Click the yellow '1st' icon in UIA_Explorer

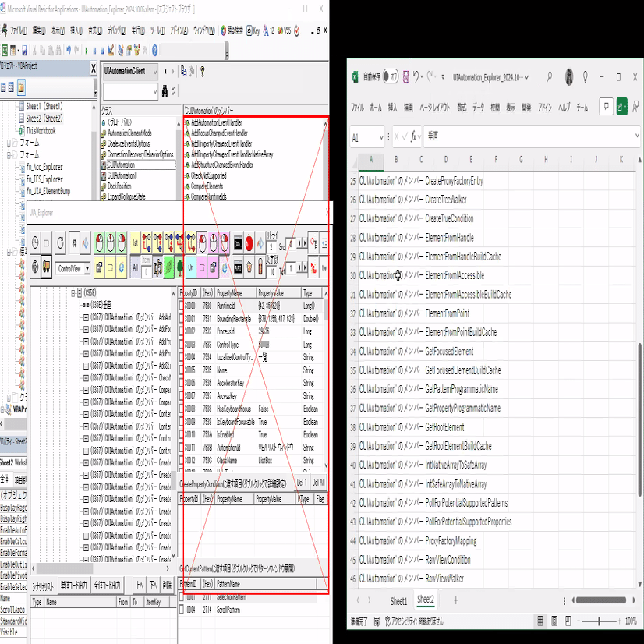coord(135,243)
